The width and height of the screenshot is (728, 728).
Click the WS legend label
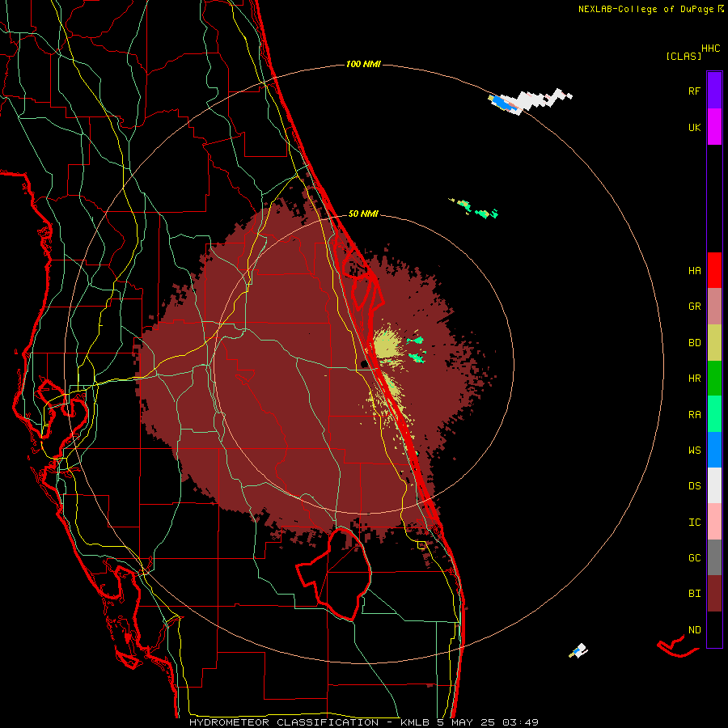coord(694,450)
